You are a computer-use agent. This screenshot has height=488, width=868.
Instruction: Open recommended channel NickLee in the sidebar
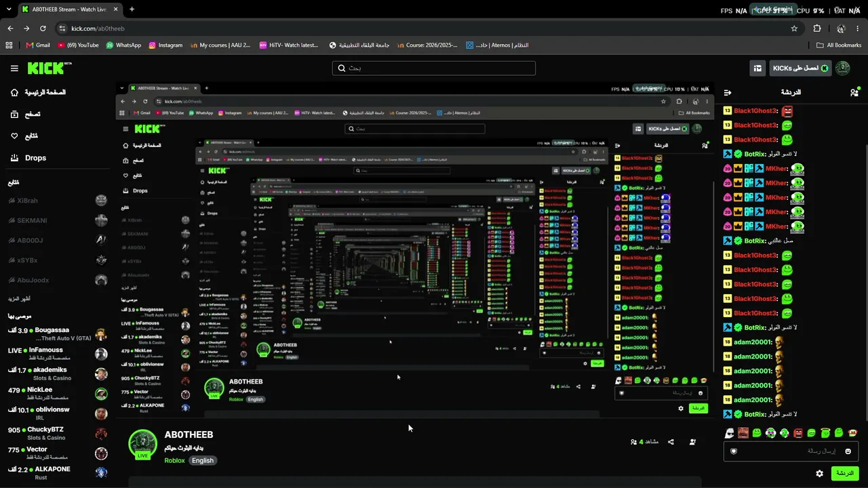click(x=58, y=394)
